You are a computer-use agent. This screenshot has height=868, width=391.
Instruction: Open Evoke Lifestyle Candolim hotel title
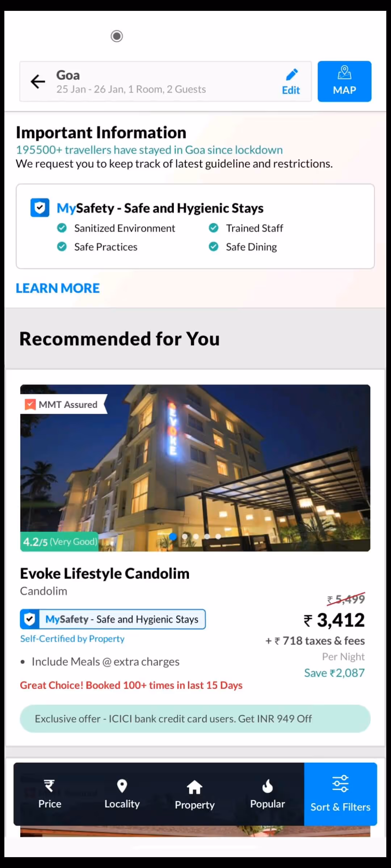(105, 573)
